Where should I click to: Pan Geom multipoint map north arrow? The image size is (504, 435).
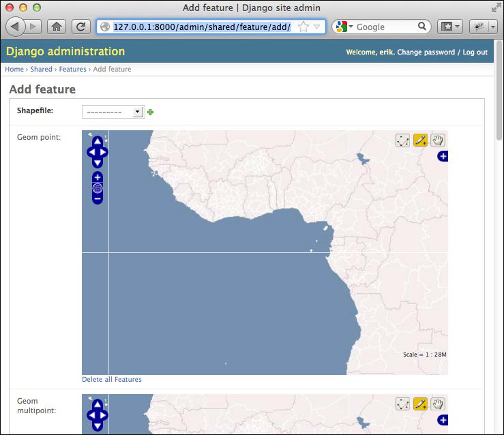coord(98,404)
